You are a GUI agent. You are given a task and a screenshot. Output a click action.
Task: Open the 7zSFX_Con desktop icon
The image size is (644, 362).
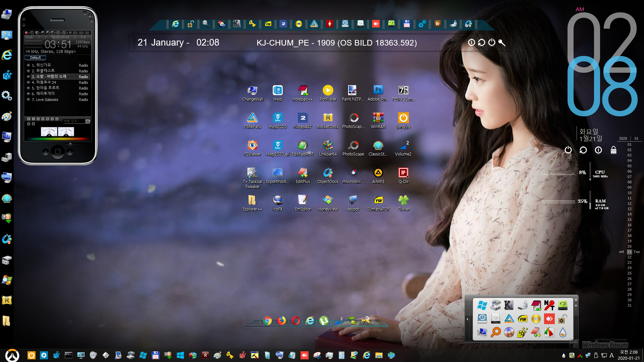403,93
